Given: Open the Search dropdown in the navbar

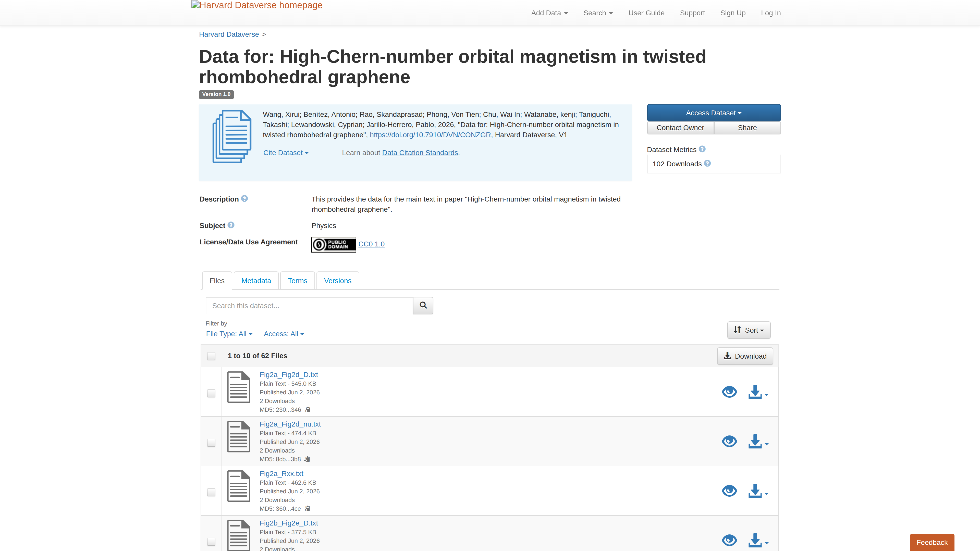Looking at the screenshot, I should click(x=598, y=13).
